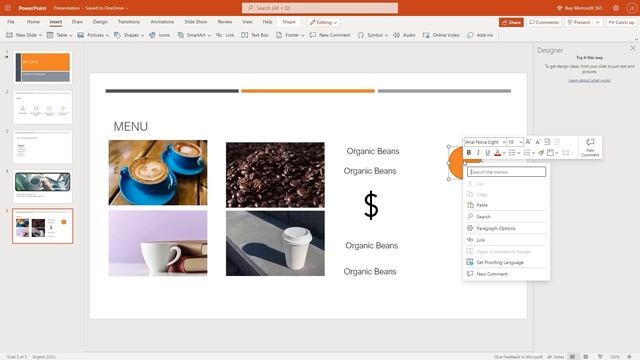
Task: Select Paragraph Options in the context menu
Action: [506, 228]
